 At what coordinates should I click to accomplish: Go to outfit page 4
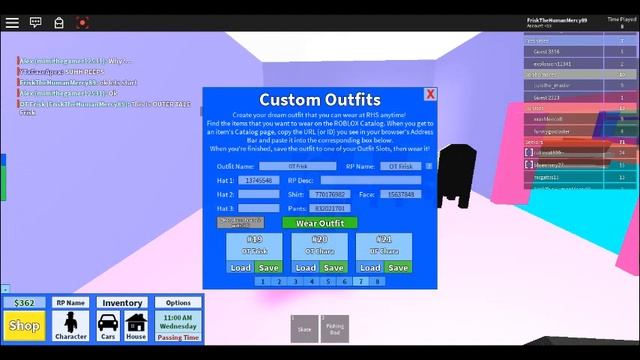click(x=312, y=281)
